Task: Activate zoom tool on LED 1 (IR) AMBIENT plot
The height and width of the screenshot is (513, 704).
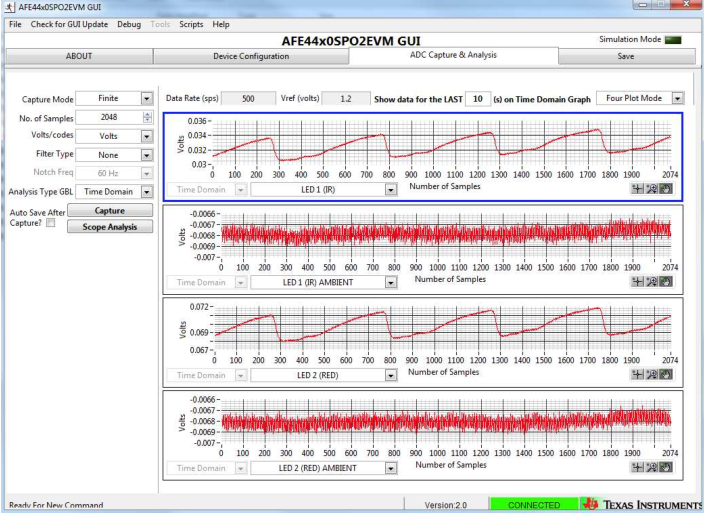Action: 652,281
